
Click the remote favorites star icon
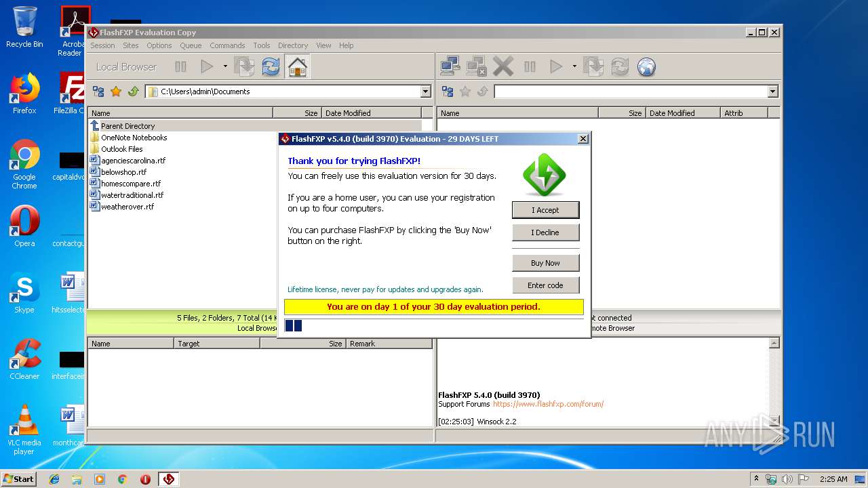pyautogui.click(x=465, y=91)
